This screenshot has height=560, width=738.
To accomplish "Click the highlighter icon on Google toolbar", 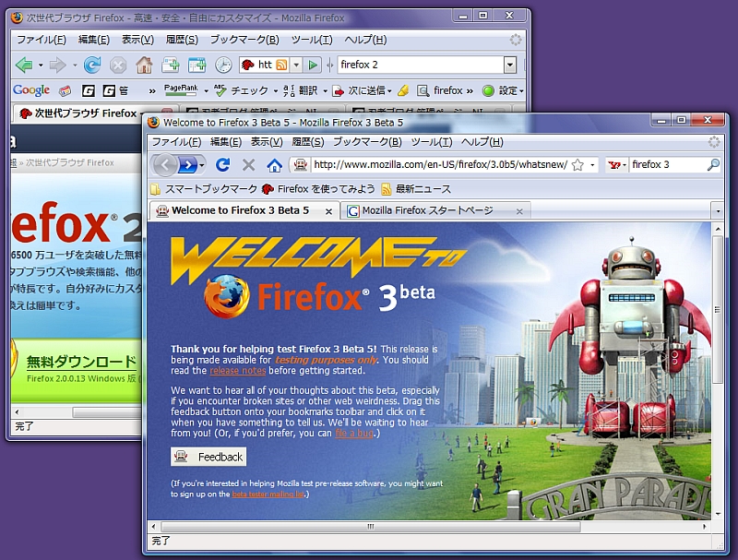I will 403,90.
